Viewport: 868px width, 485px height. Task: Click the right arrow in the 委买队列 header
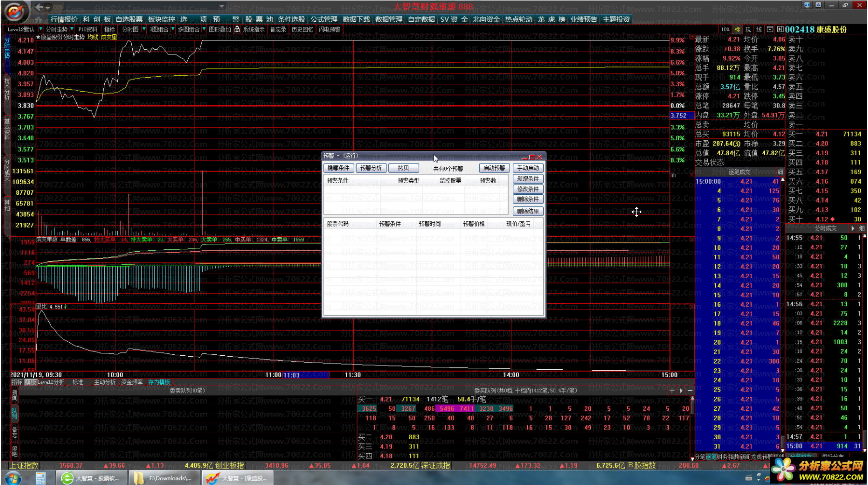coord(681,391)
